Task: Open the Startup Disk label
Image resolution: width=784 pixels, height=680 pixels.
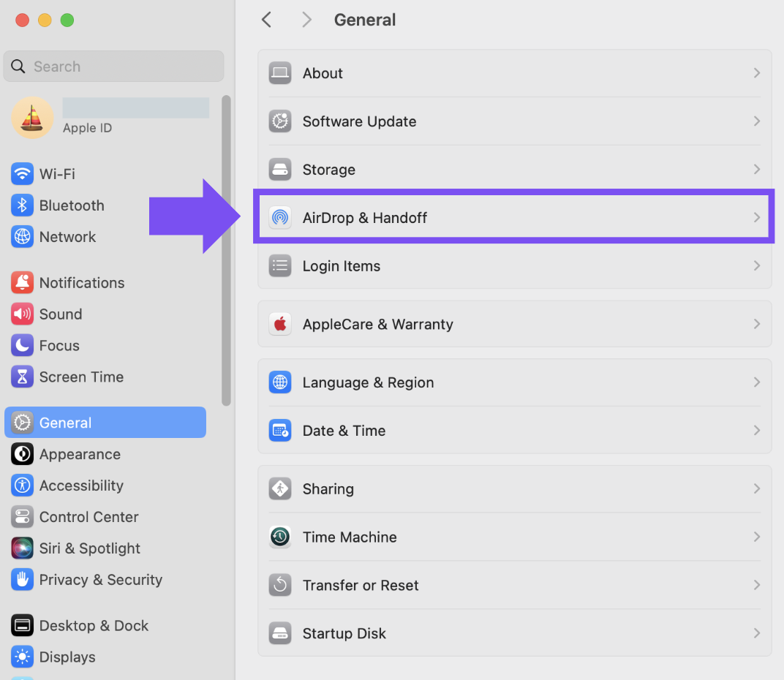Action: (344, 633)
